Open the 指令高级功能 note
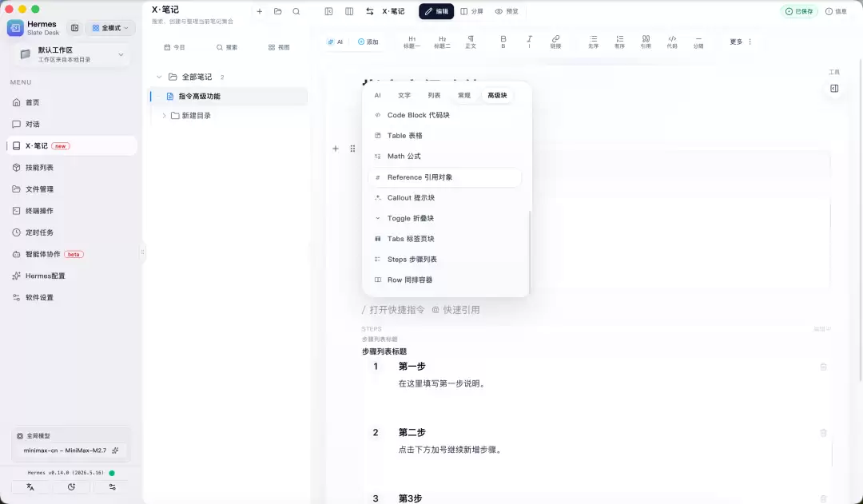The image size is (863, 504). [229, 97]
